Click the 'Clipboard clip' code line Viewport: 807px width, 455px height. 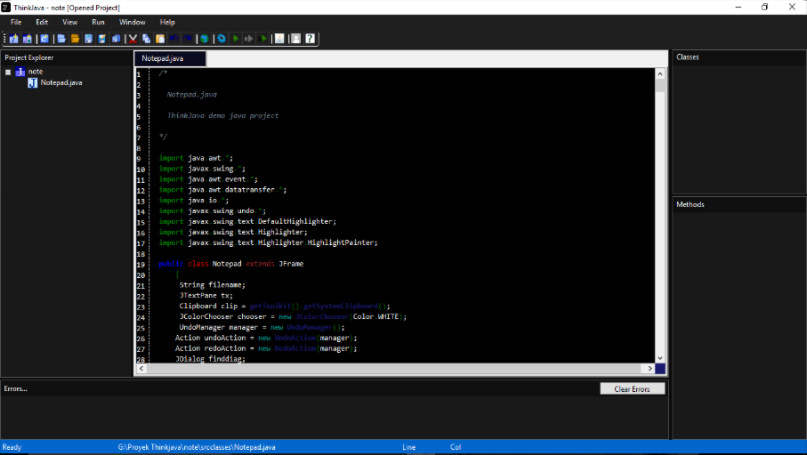pyautogui.click(x=285, y=306)
